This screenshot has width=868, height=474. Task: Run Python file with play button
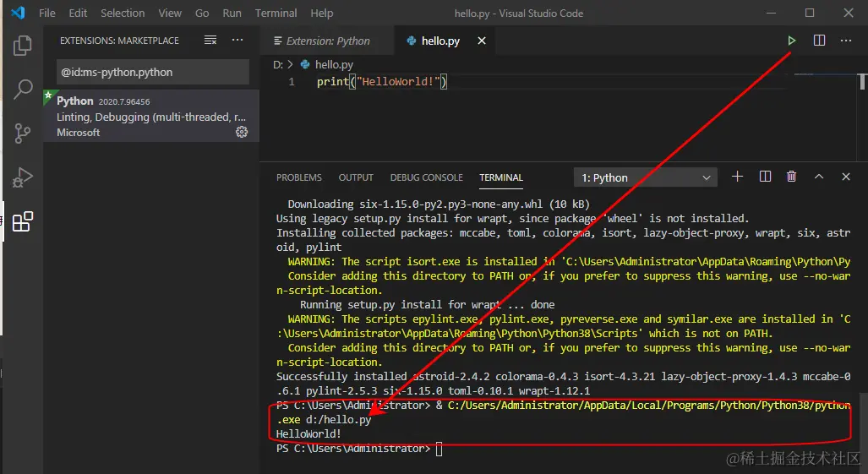coord(792,41)
